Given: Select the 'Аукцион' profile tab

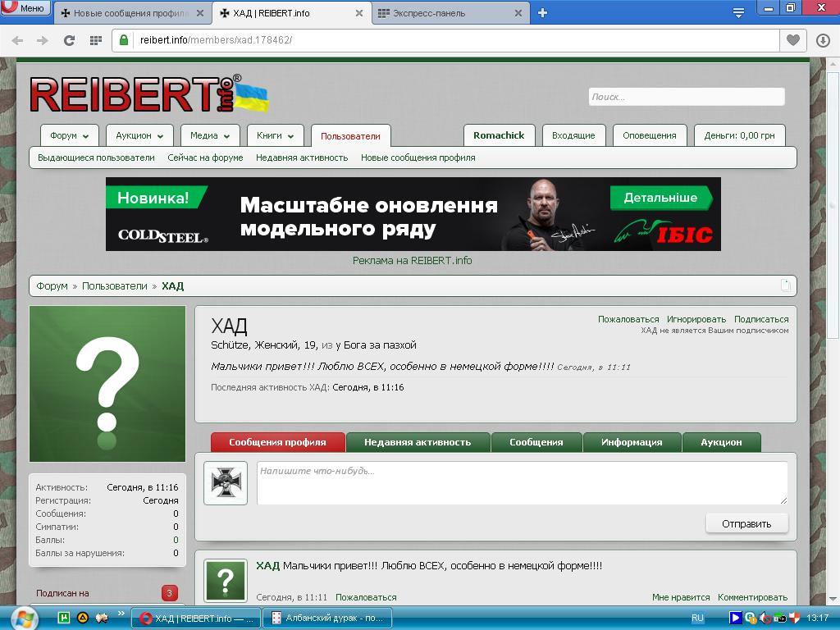Looking at the screenshot, I should coord(721,442).
